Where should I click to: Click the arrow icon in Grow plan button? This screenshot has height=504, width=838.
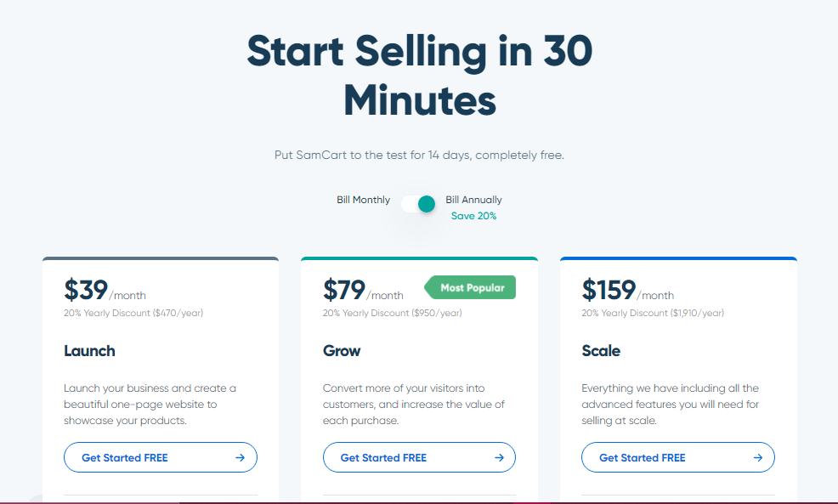coord(499,457)
